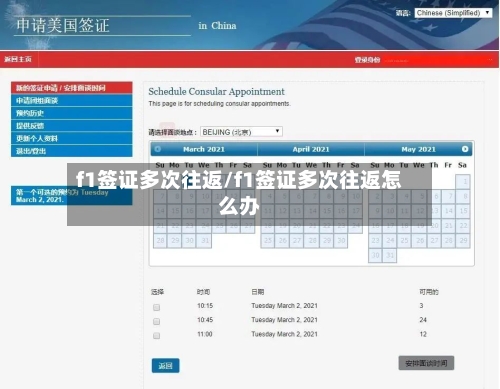
Task: Select April 30 calendar date
Action: pos(341,241)
